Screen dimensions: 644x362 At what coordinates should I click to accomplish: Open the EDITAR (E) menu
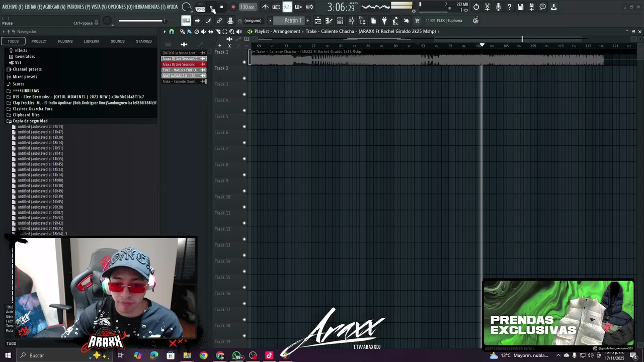click(33, 7)
